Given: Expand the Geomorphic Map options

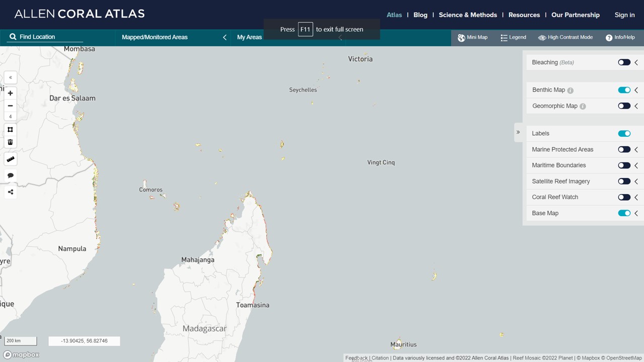Looking at the screenshot, I should (636, 106).
